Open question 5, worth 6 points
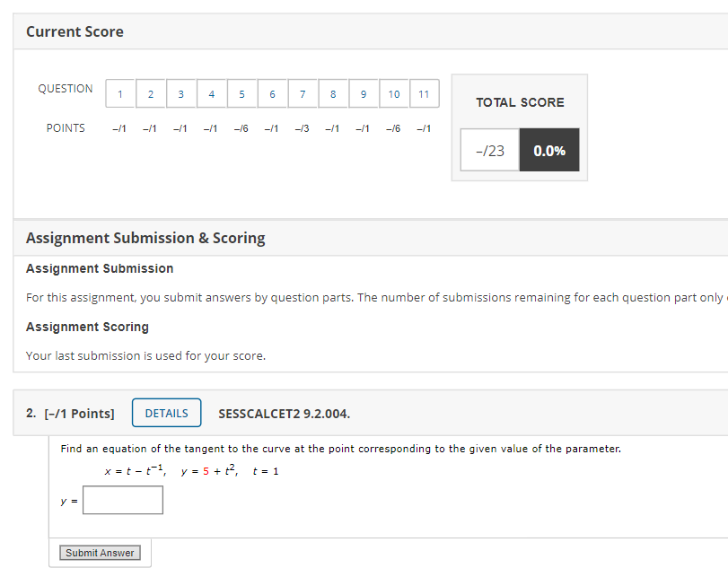This screenshot has width=728, height=577. (x=241, y=93)
